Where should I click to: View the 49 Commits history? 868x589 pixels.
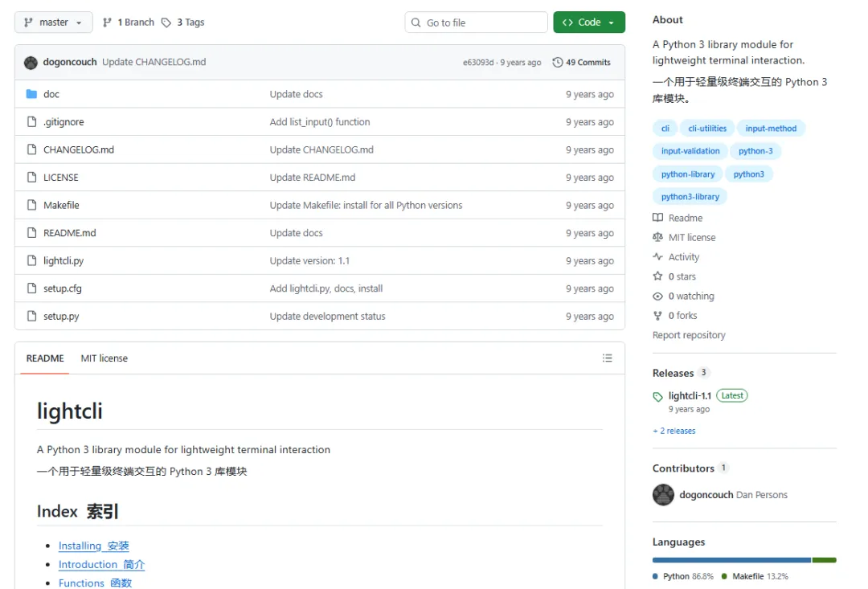582,63
